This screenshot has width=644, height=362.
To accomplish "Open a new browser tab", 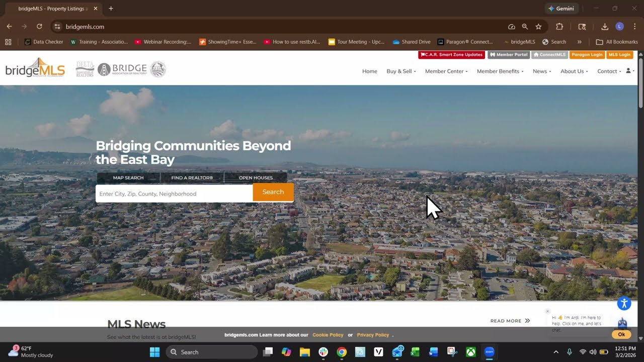I will [x=111, y=9].
